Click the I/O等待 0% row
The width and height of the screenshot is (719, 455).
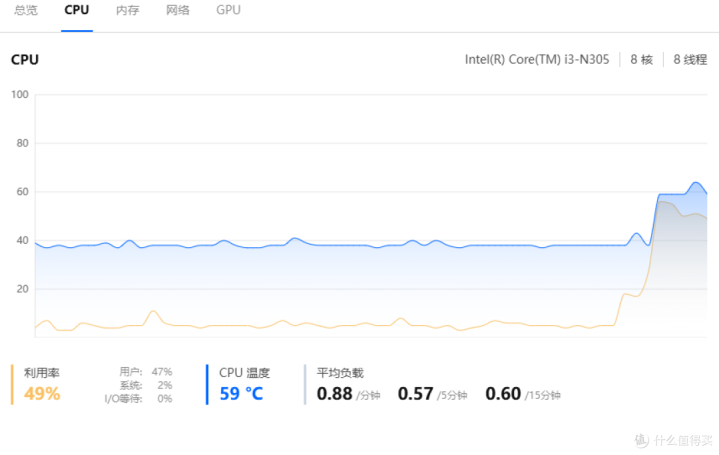138,398
